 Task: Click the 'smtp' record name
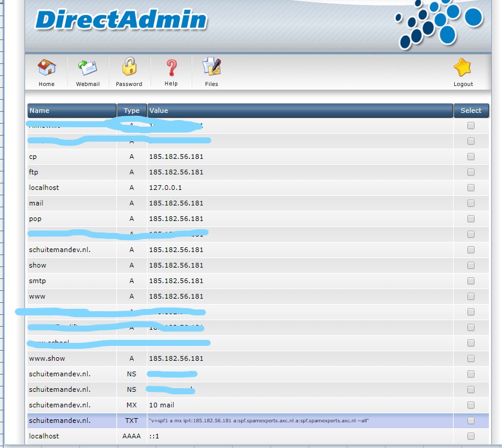(x=37, y=281)
